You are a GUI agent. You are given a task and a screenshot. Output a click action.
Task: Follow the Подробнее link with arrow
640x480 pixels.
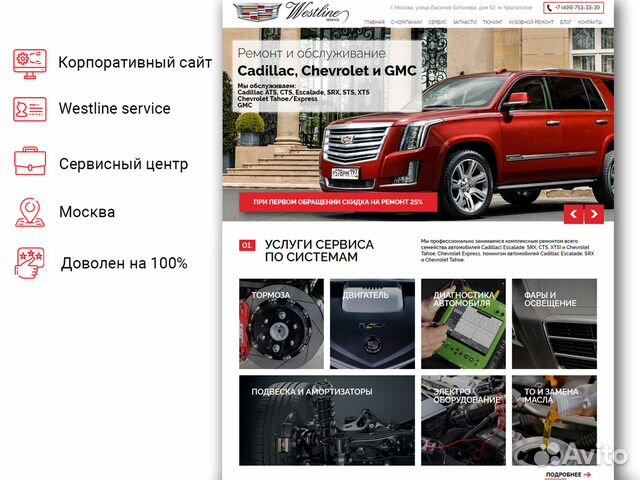point(568,475)
